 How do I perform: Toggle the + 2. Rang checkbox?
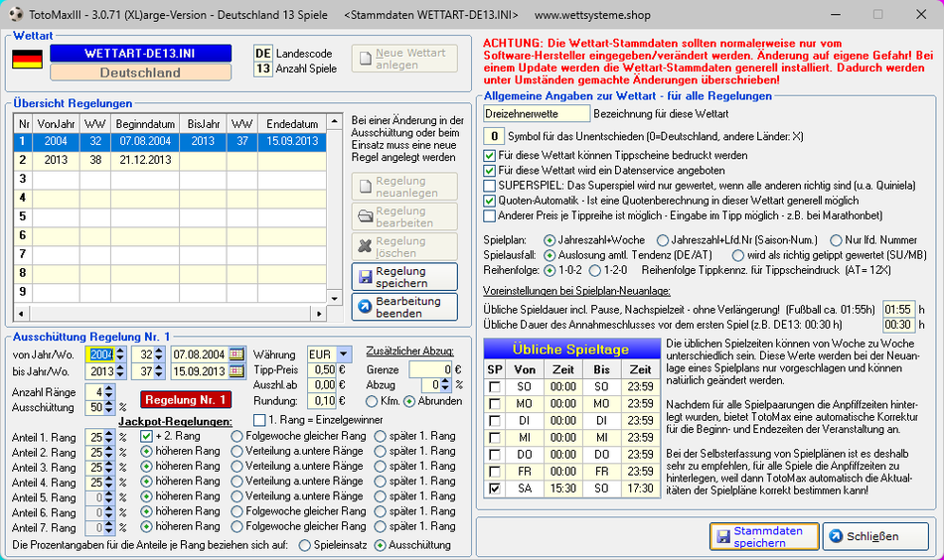point(146,436)
